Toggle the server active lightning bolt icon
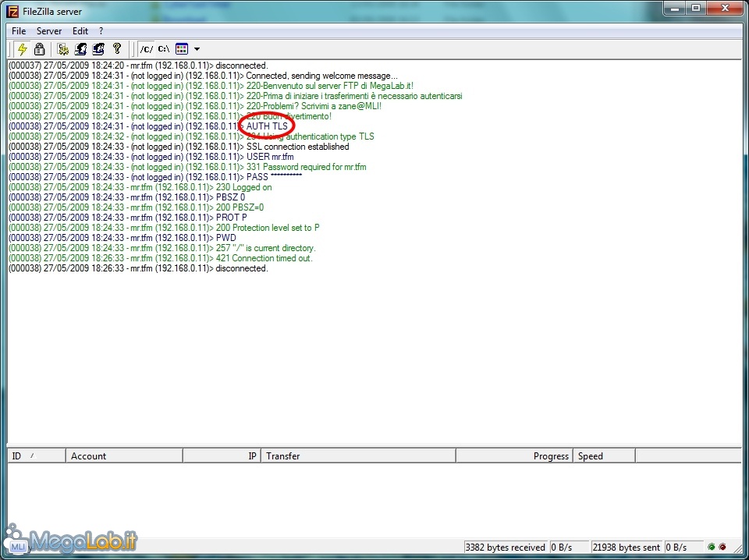 click(x=22, y=48)
